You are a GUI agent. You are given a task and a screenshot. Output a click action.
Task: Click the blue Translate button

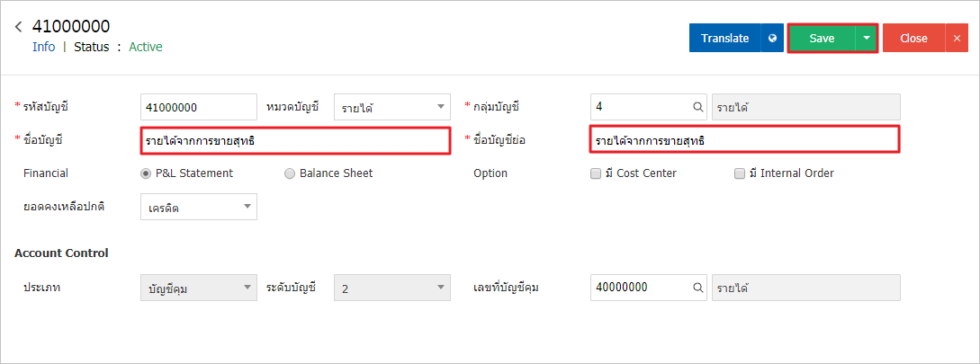725,38
